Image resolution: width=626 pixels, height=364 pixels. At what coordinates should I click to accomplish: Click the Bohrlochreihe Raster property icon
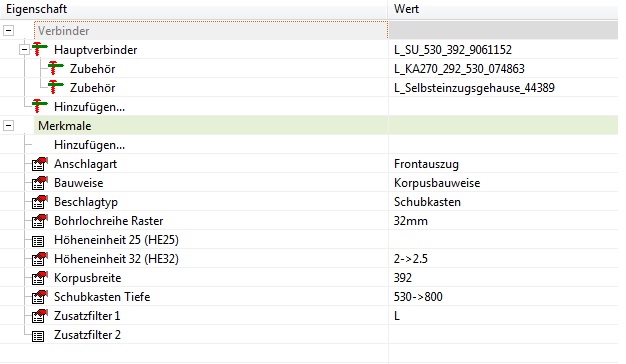click(40, 221)
